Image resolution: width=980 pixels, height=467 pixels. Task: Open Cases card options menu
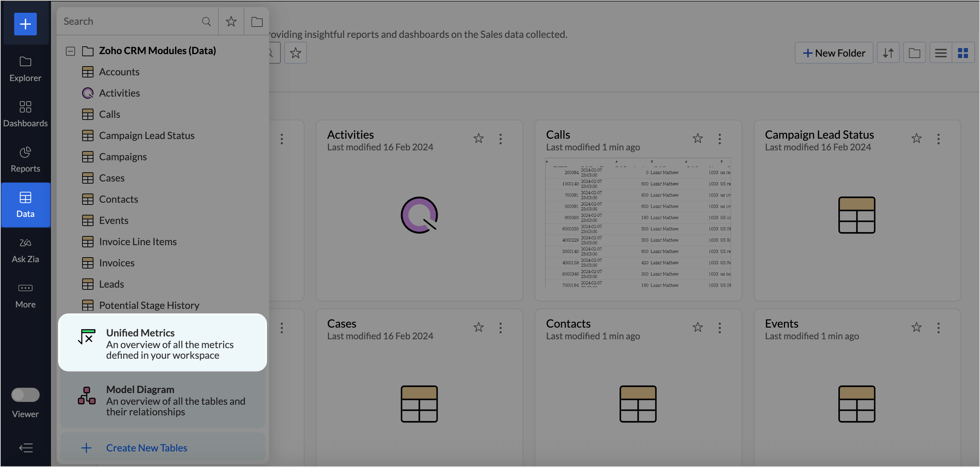coord(501,328)
